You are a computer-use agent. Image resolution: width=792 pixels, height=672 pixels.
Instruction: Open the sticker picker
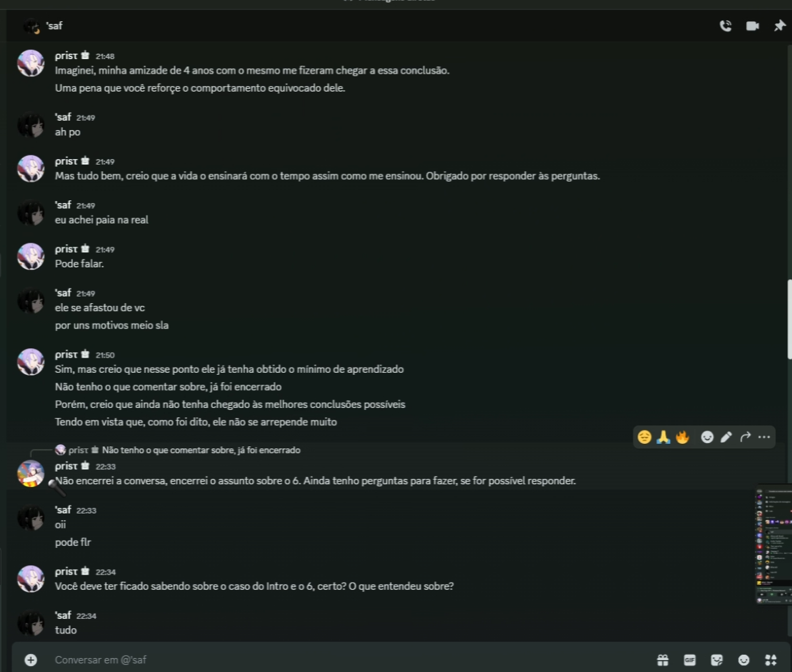pyautogui.click(x=717, y=660)
